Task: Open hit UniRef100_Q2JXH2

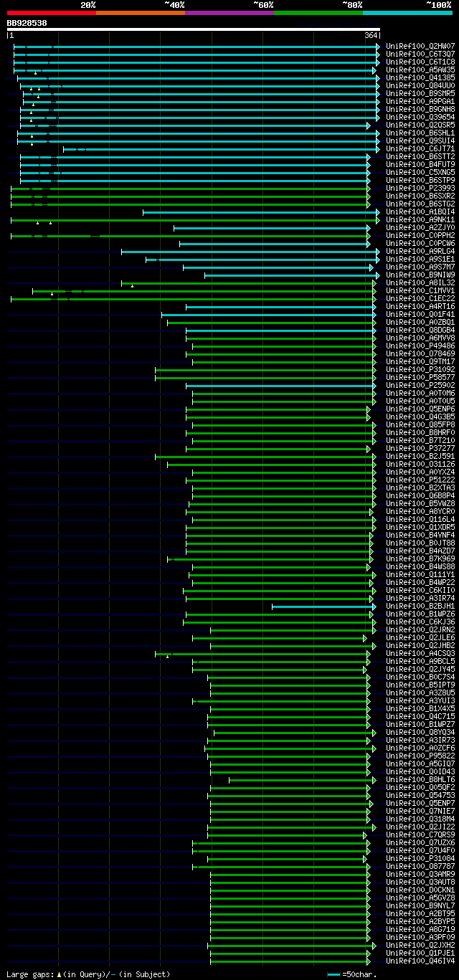Action: tap(420, 945)
